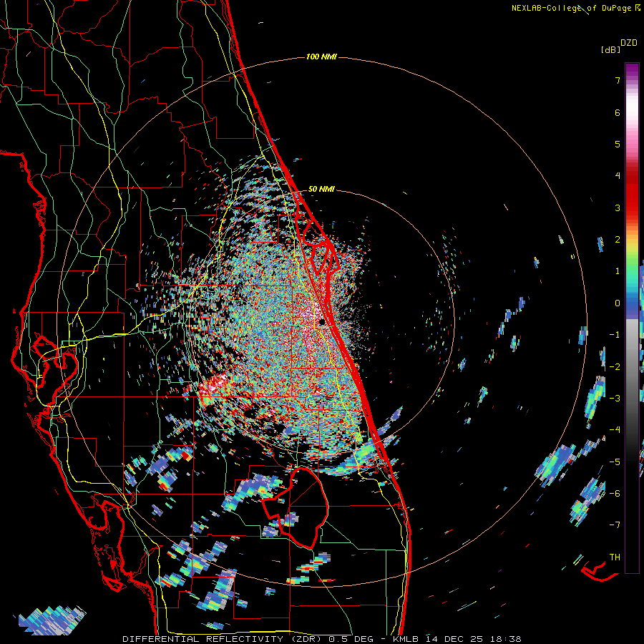Click the KMLB radar site black dot
This screenshot has height=644, width=644.
coord(323,322)
